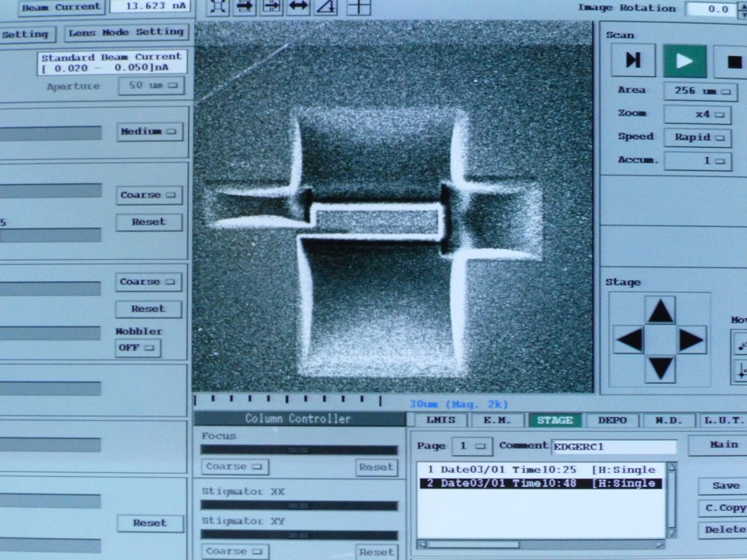This screenshot has height=560, width=747.
Task: Move stage up with up arrow
Action: 660,310
